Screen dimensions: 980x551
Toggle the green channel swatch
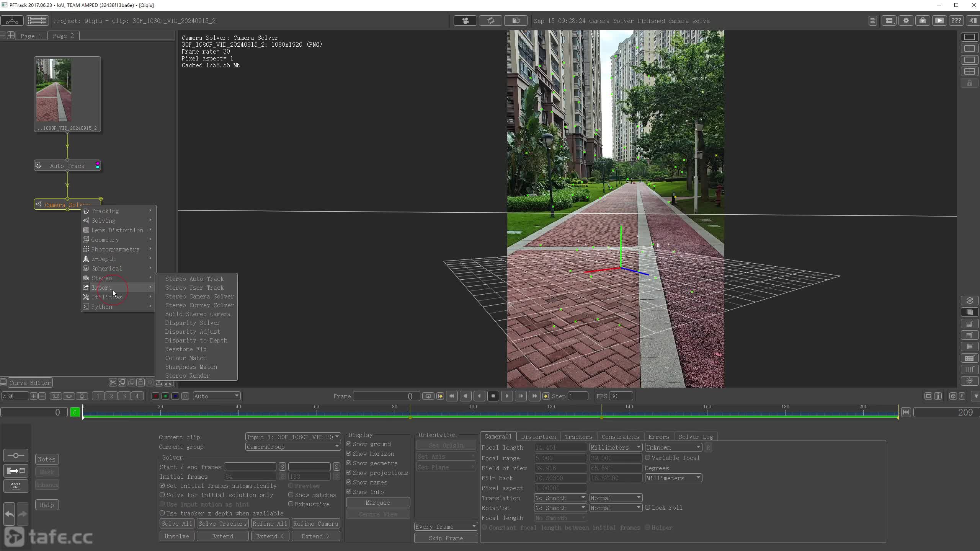(x=165, y=396)
